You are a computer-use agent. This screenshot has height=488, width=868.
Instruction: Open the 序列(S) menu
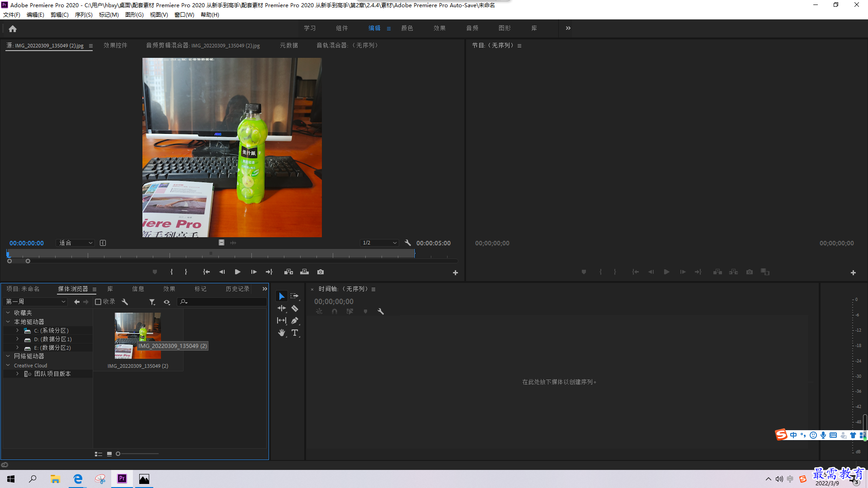click(x=83, y=15)
